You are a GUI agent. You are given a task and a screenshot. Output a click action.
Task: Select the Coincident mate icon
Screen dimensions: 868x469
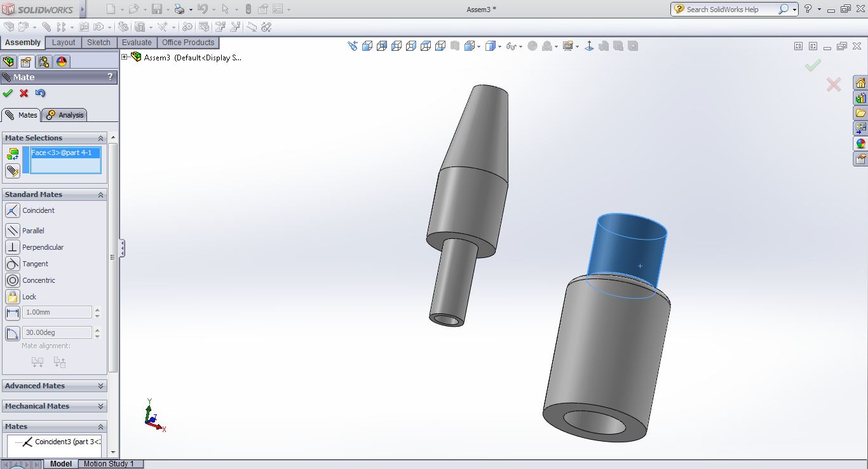tap(13, 210)
